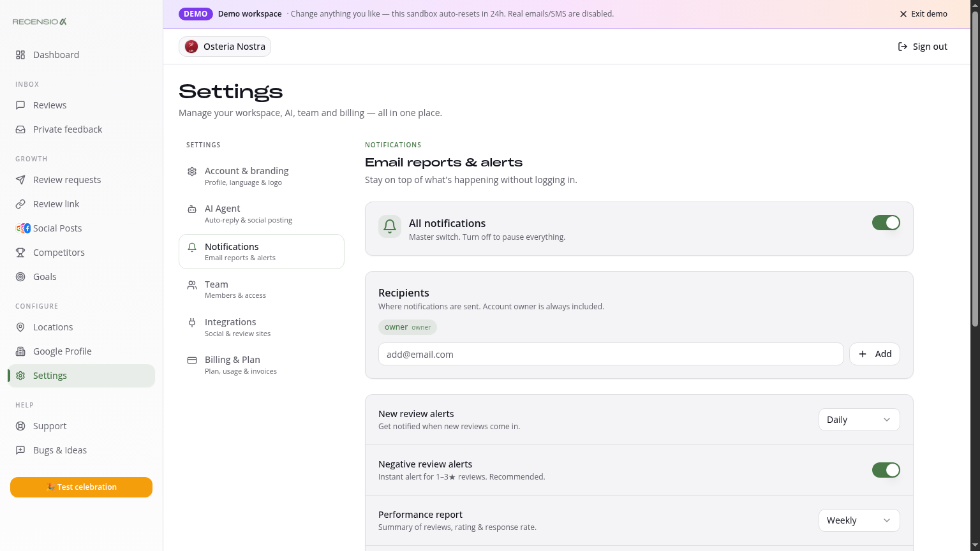Click the Bugs & Ideas message icon

20,450
